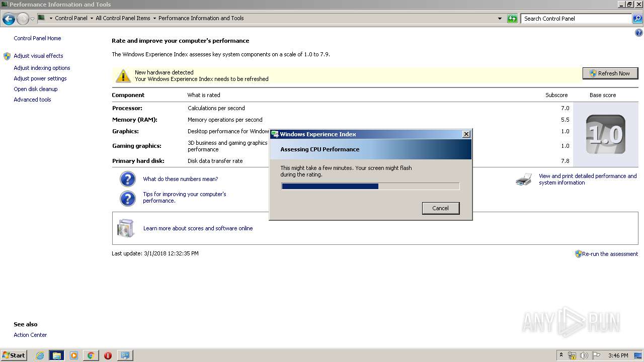The width and height of the screenshot is (644, 362).
Task: Click the Refresh Now button
Action: point(610,73)
